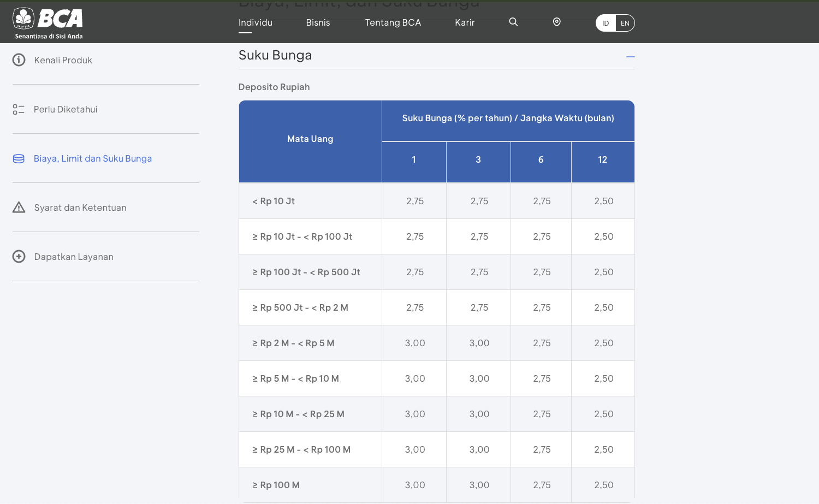Click the Dapatkan Layanan plus icon
This screenshot has width=819, height=504.
pyautogui.click(x=19, y=257)
